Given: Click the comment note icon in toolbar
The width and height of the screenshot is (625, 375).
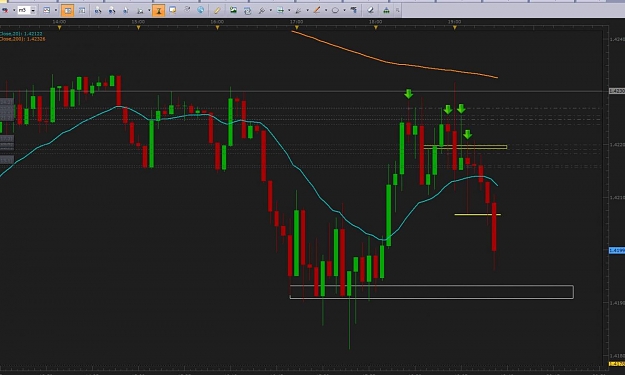Looking at the screenshot, I should 173,10.
